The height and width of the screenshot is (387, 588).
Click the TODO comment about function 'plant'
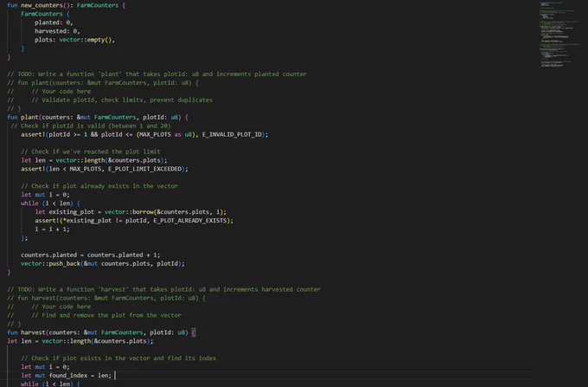click(x=157, y=74)
